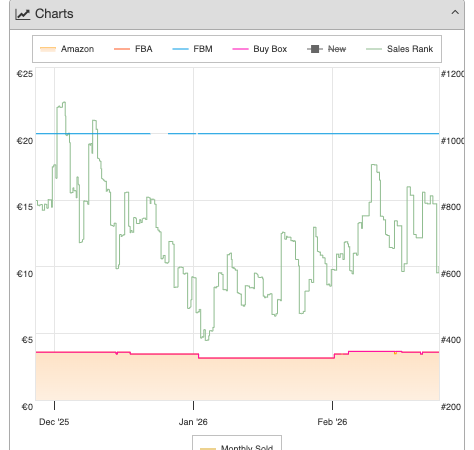Click the #600 rank axis label
The image size is (474, 450).
coord(451,274)
